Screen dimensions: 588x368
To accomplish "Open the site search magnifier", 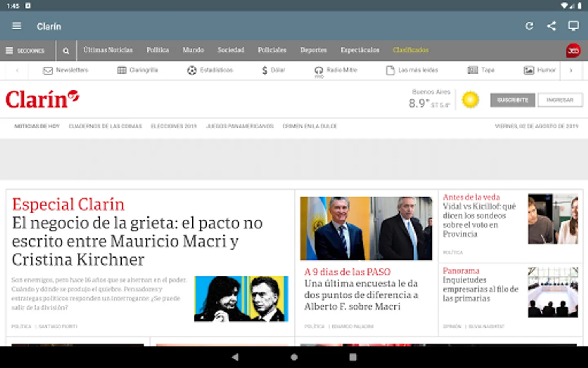I will (66, 51).
